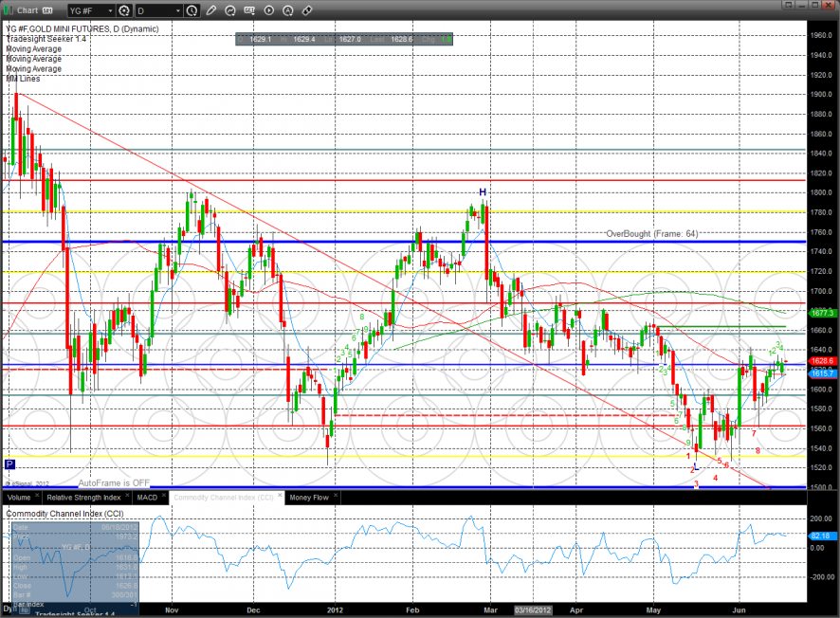The height and width of the screenshot is (618, 840).
Task: Switch to the Relative Strength Index tab
Action: click(83, 497)
